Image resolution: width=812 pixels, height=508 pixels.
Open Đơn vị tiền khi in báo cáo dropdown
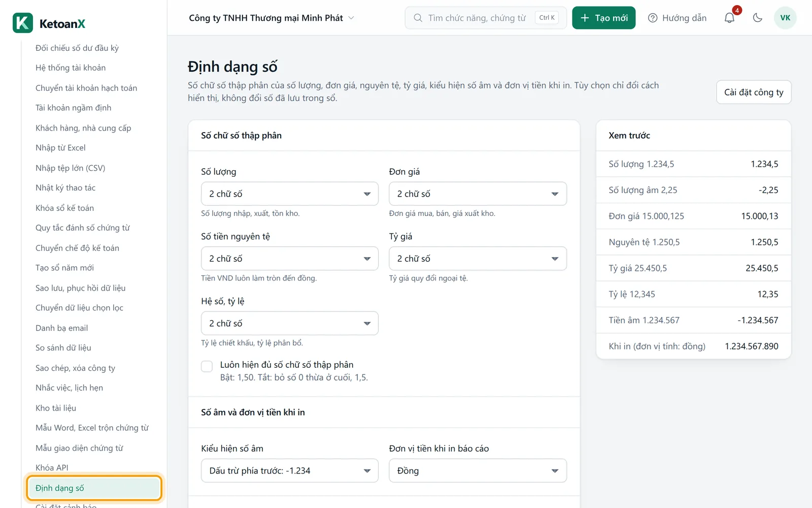(x=478, y=470)
